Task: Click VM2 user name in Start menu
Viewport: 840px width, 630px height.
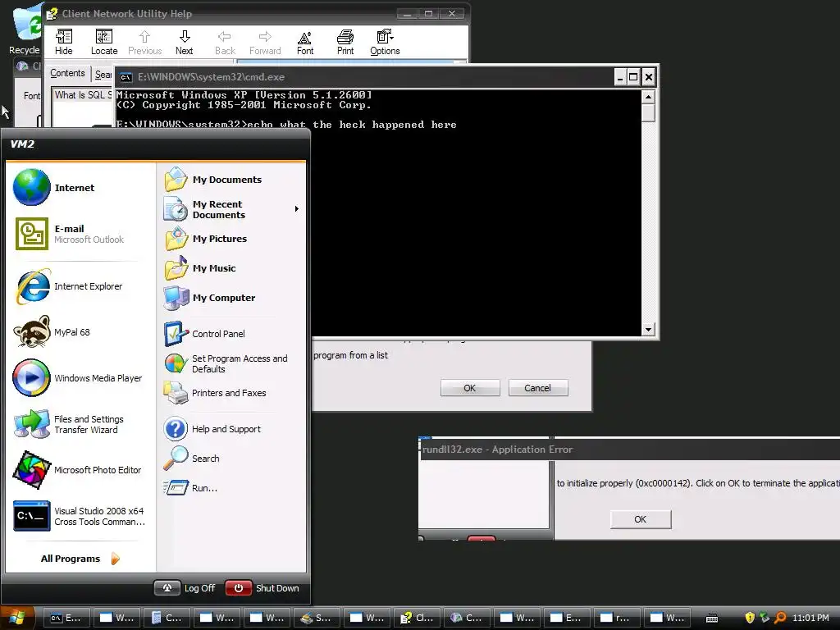Action: 22,144
